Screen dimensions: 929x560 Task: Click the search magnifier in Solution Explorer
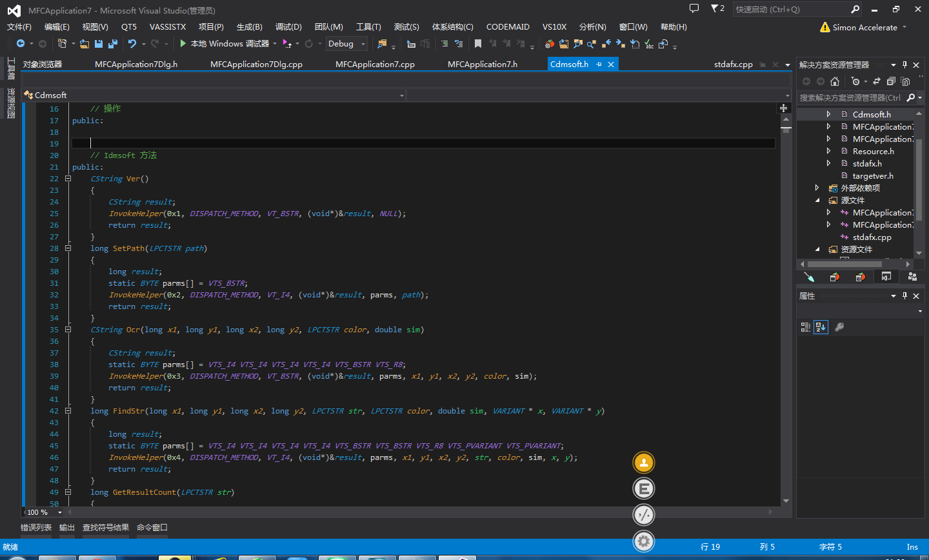[911, 97]
